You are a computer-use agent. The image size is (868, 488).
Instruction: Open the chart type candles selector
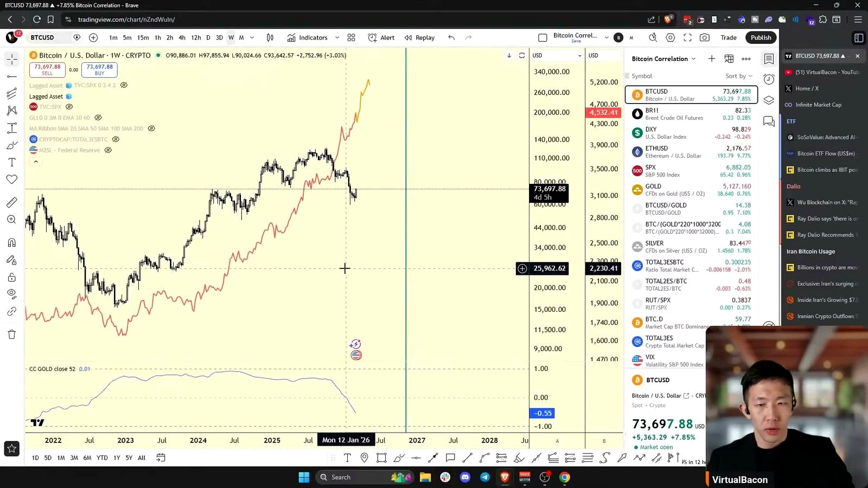click(270, 37)
